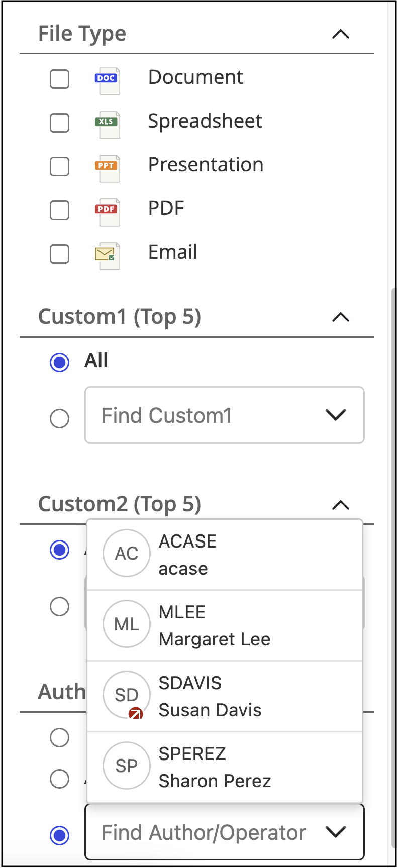397x868 pixels.
Task: Collapse the Custom1 (Top 5) section
Action: tap(341, 317)
